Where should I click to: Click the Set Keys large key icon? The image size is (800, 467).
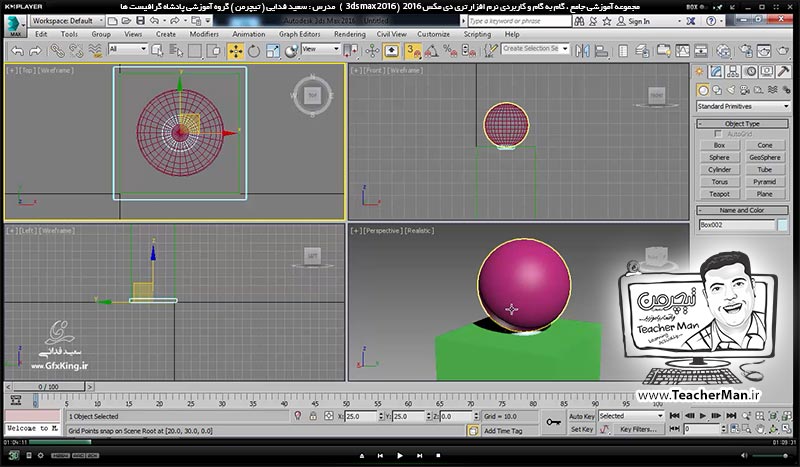554,422
